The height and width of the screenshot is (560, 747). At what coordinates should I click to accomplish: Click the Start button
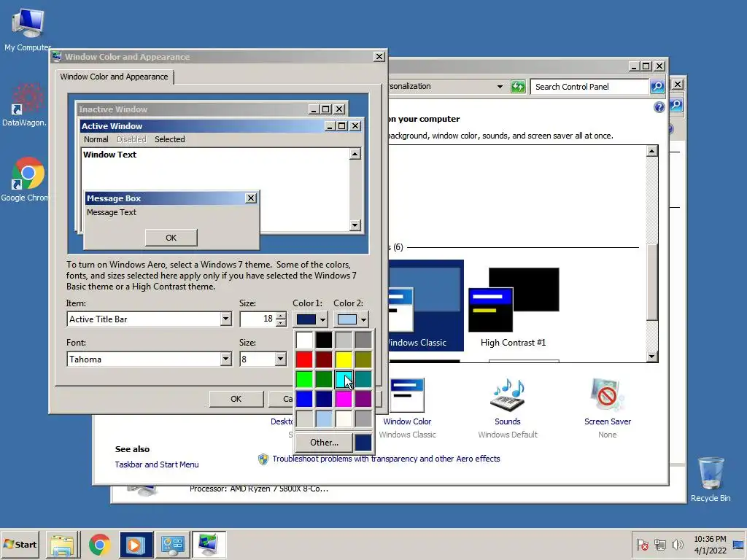20,544
